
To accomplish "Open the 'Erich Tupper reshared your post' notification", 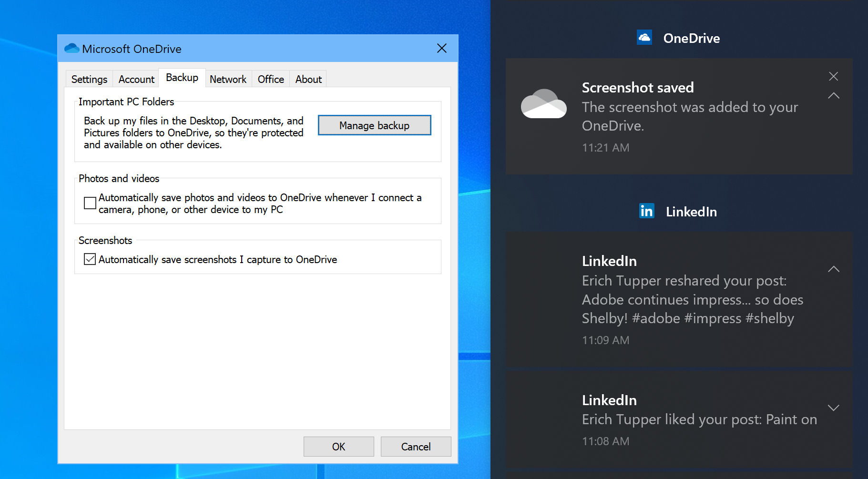I will tap(679, 299).
